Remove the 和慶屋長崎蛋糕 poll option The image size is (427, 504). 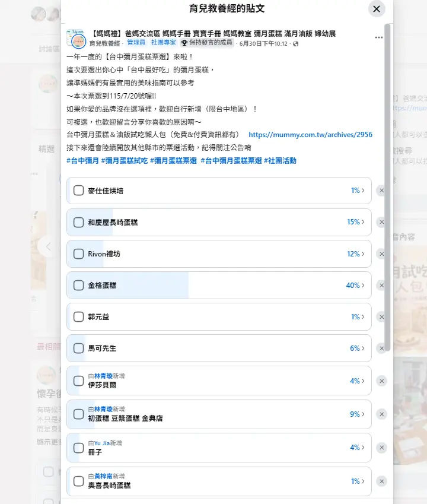click(x=381, y=222)
